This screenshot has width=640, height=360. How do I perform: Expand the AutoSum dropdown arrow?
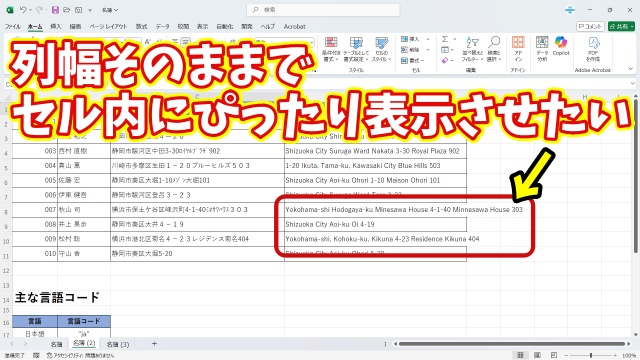tap(455, 39)
